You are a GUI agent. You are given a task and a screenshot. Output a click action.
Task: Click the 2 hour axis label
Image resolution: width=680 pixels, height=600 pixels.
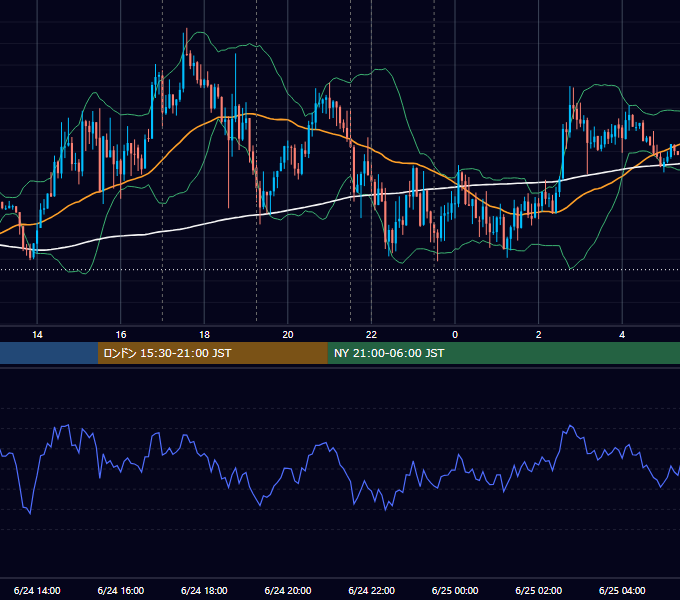[539, 335]
